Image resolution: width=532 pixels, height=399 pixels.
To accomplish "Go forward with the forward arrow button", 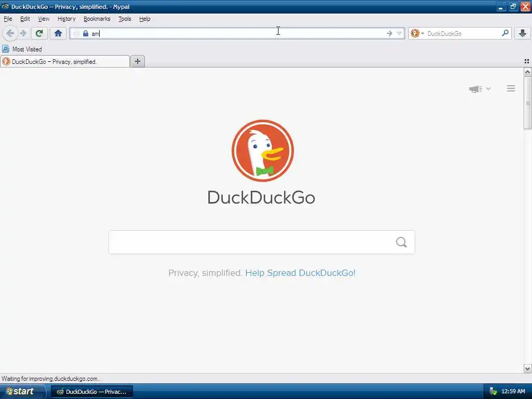I will [23, 33].
